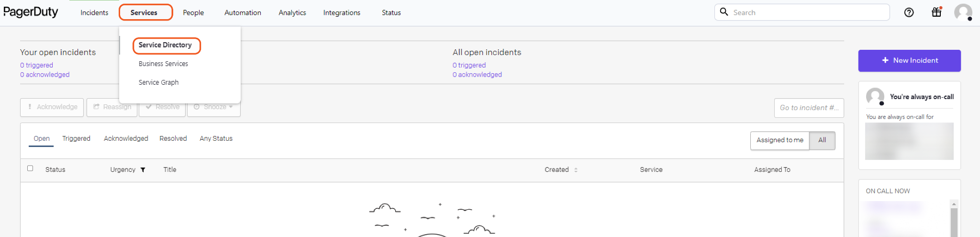980x237 pixels.
Task: Switch to All incidents filter
Action: pos(822,140)
